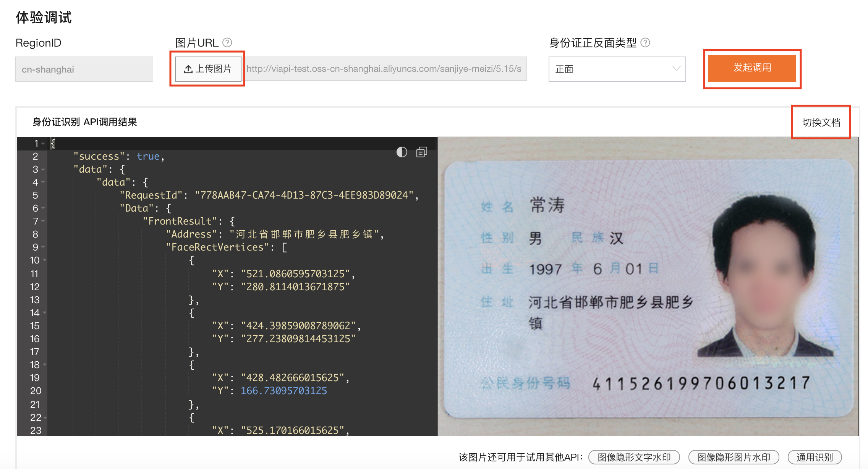Screen dimensions: 868x469
Task: Click the 切换文档 link
Action: [x=821, y=122]
